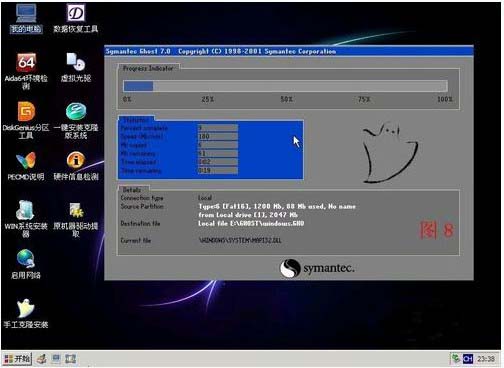504x368 pixels.
Task: Open the 原机器驱动提取 desktop icon
Action: 76,219
